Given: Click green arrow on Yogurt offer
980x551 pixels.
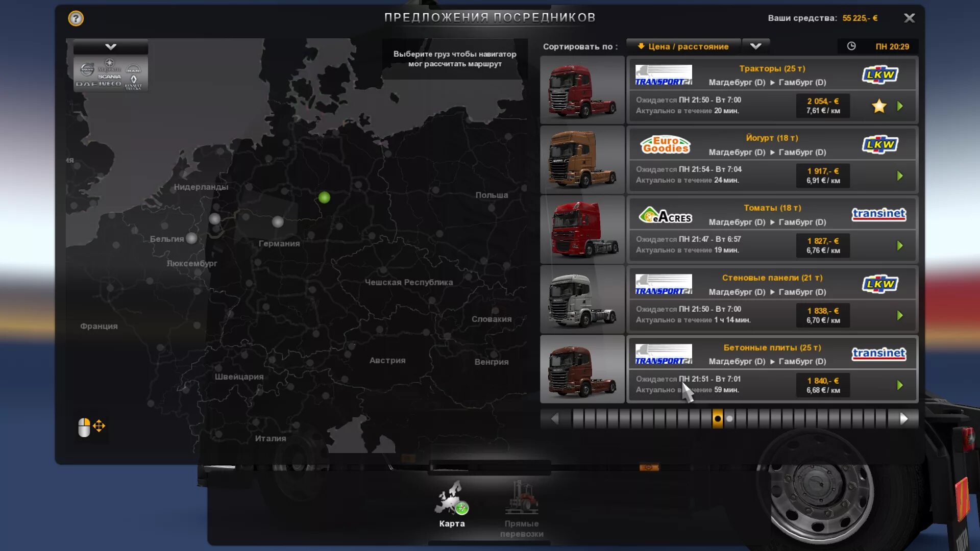Looking at the screenshot, I should pos(900,176).
